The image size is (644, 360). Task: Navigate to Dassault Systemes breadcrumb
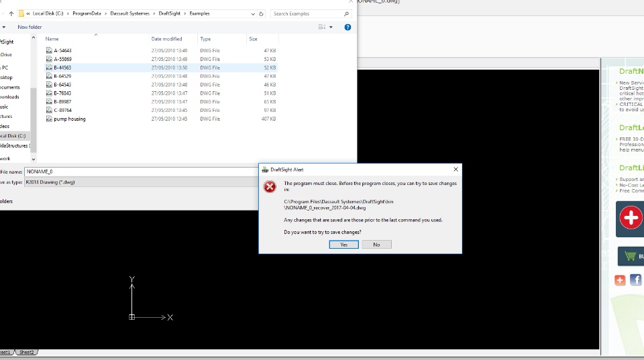pos(129,13)
